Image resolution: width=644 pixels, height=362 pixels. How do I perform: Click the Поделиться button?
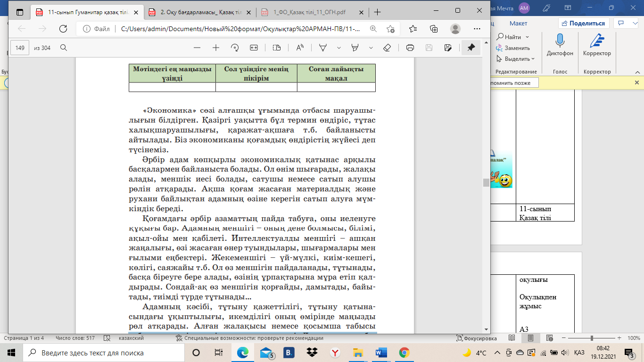[583, 23]
